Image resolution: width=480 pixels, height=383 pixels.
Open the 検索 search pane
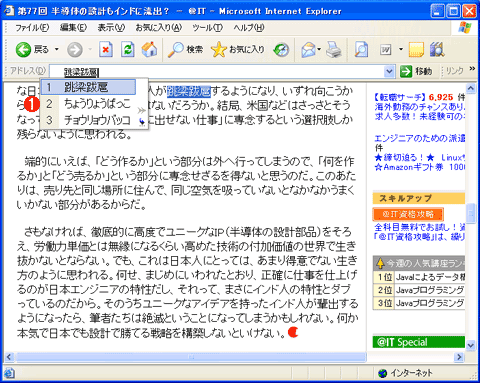tap(185, 50)
